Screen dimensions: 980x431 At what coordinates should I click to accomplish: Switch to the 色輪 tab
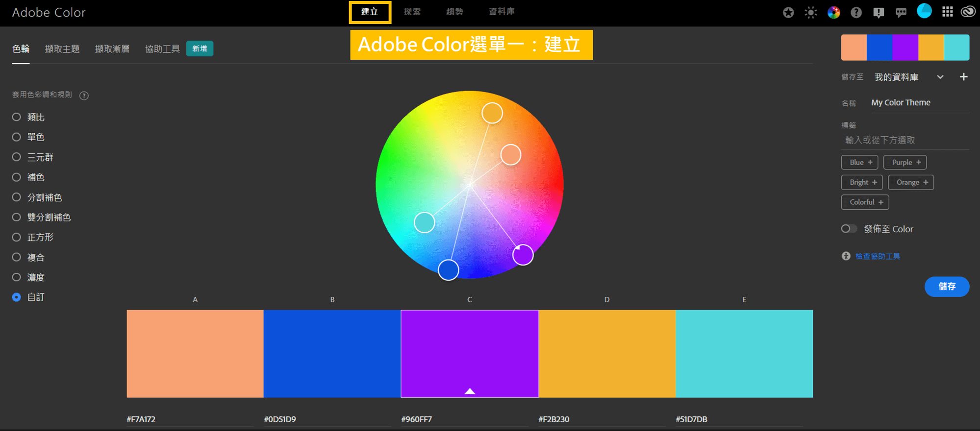click(x=21, y=49)
